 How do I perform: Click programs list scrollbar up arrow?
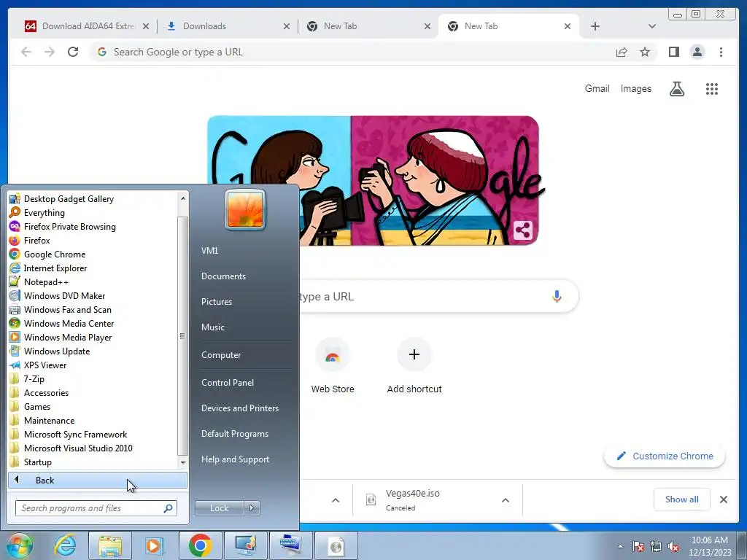coord(183,198)
